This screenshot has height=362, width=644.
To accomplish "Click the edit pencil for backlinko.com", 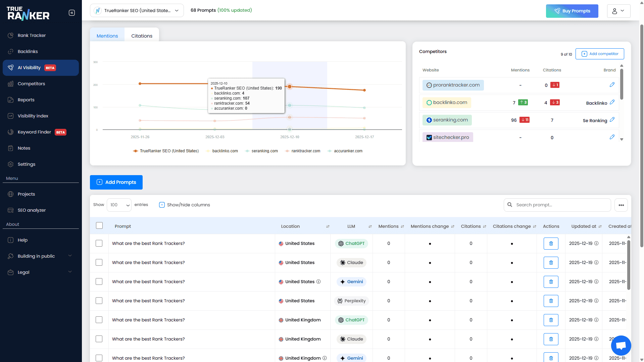I will (612, 102).
